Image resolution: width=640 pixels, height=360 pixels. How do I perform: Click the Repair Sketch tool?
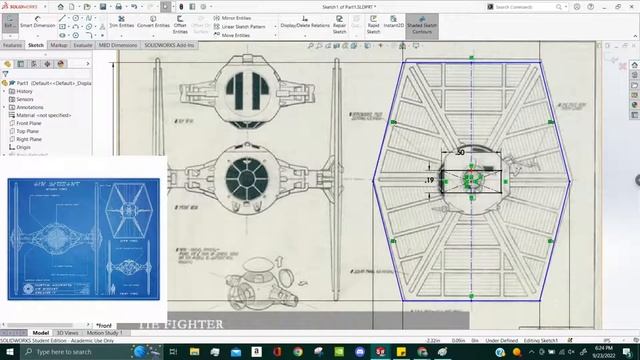340,24
